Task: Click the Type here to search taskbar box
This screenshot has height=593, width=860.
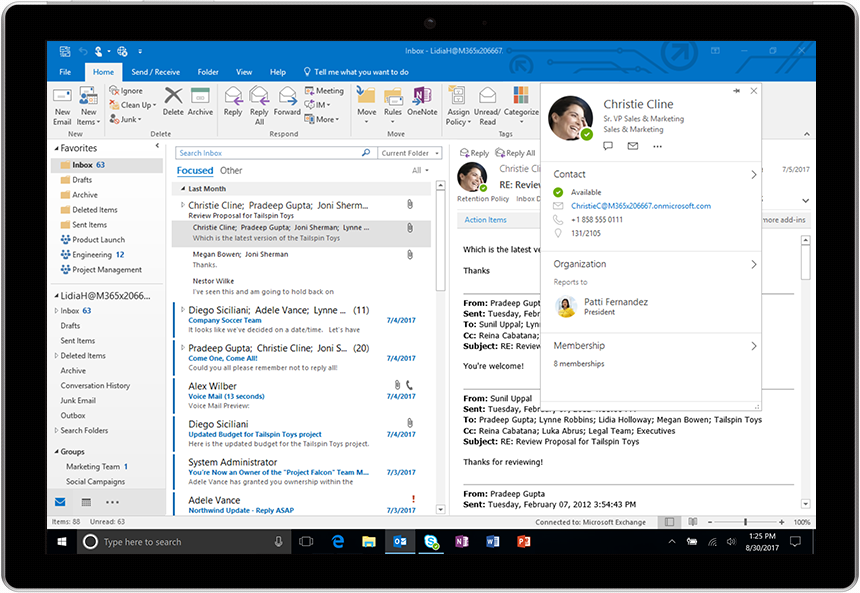Action: (184, 542)
